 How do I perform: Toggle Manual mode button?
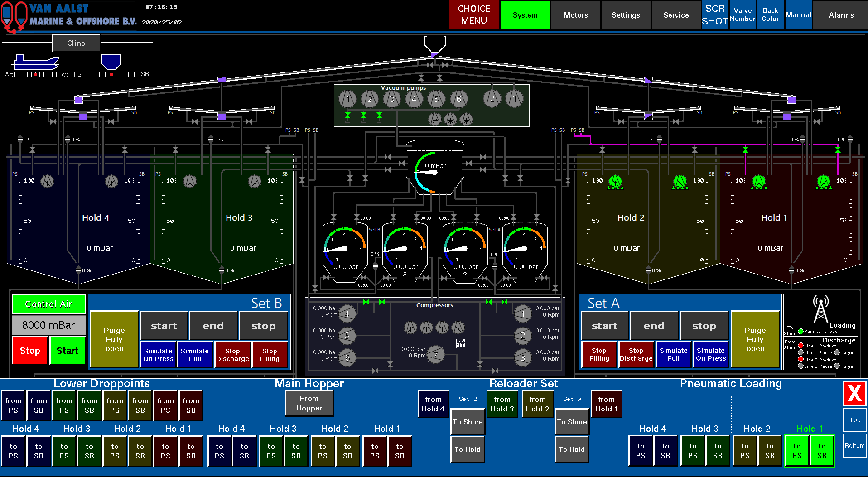[798, 15]
